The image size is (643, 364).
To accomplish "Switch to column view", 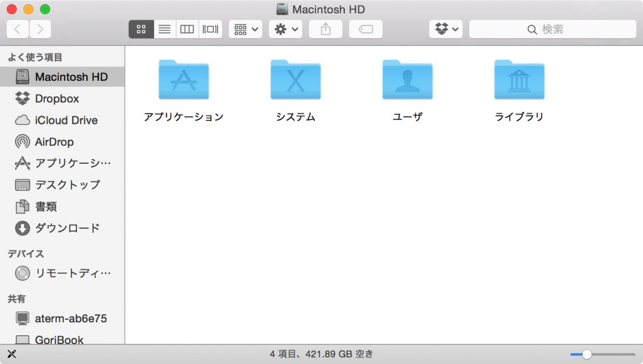I will (x=186, y=29).
